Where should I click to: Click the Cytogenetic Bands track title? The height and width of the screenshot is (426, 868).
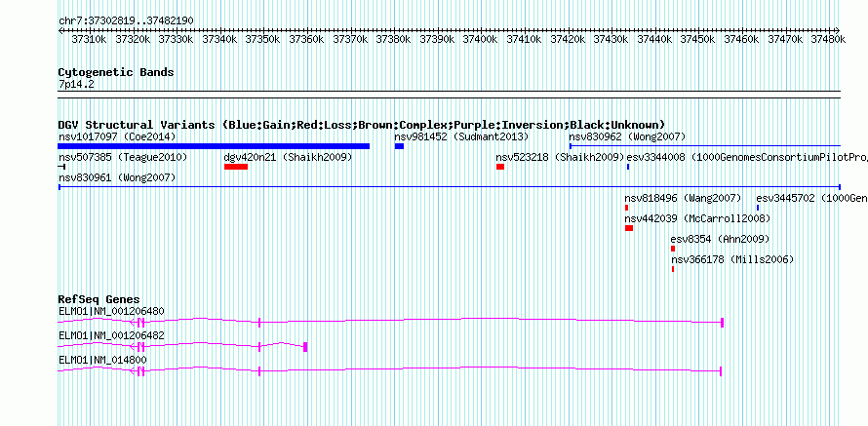point(116,72)
